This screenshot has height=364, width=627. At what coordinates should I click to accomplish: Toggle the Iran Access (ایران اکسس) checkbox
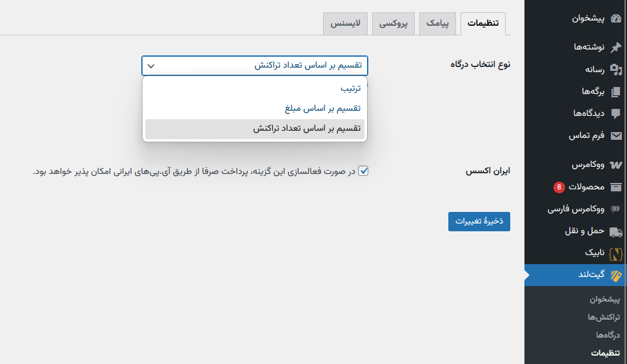364,171
